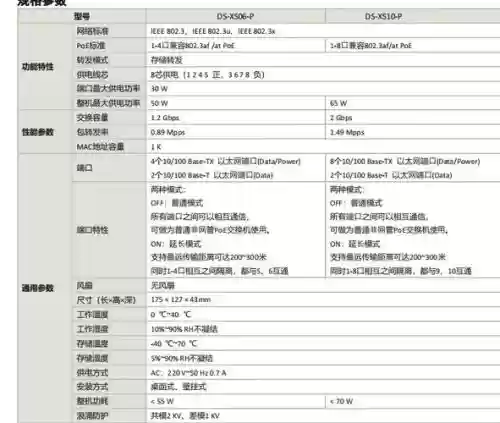
Task: Select the '< 70 W' consumption value
Action: pyautogui.click(x=341, y=401)
